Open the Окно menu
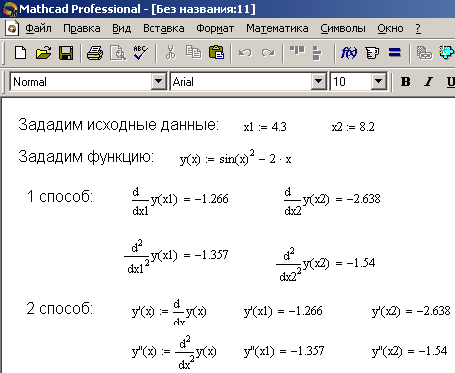455x373 pixels. (x=390, y=29)
